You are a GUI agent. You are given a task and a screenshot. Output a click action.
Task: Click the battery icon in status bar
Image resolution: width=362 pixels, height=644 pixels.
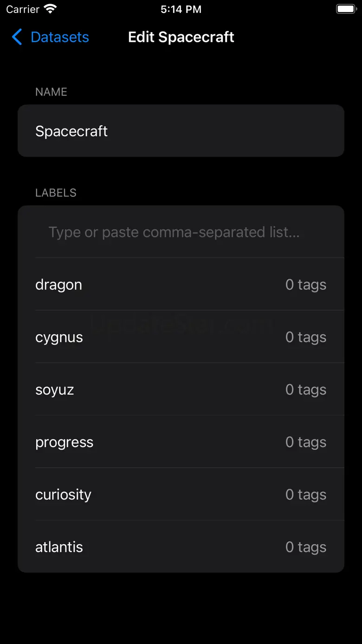(346, 9)
